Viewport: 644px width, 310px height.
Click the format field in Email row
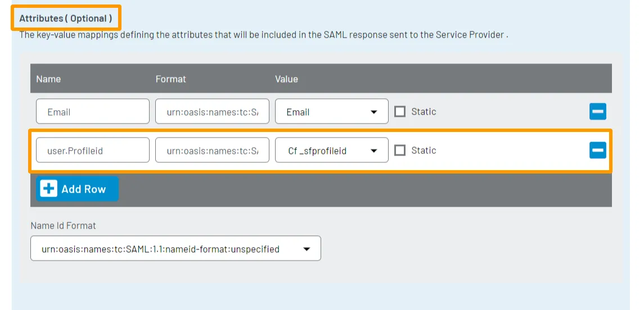(212, 111)
